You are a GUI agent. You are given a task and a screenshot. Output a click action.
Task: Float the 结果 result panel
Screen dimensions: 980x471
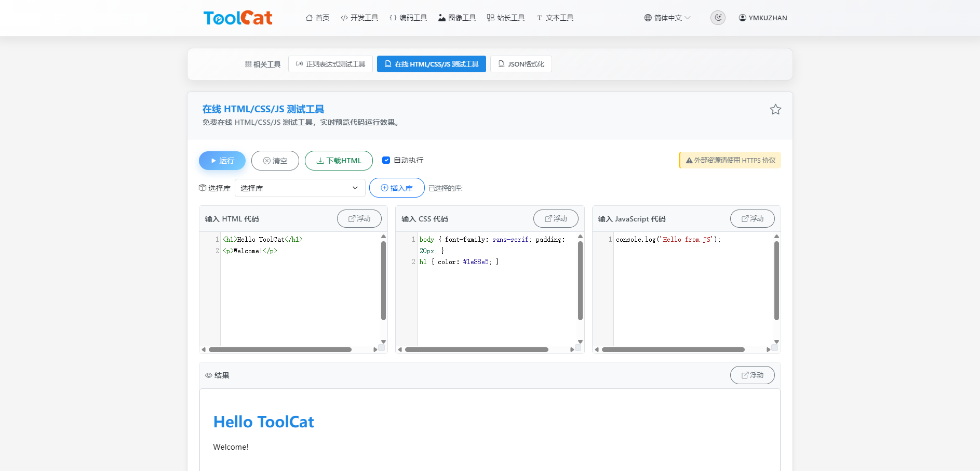[x=752, y=375]
